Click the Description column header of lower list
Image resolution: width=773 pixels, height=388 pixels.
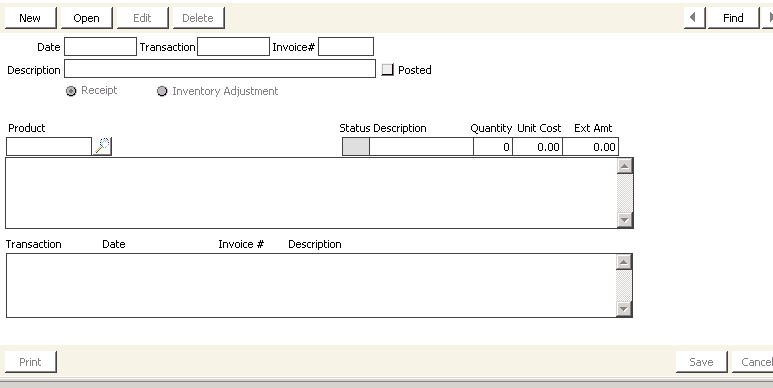coord(315,244)
